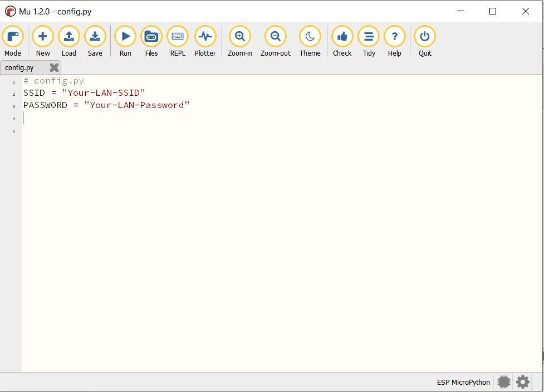
Task: Place cursor in SSID assignment line
Action: [x=84, y=93]
